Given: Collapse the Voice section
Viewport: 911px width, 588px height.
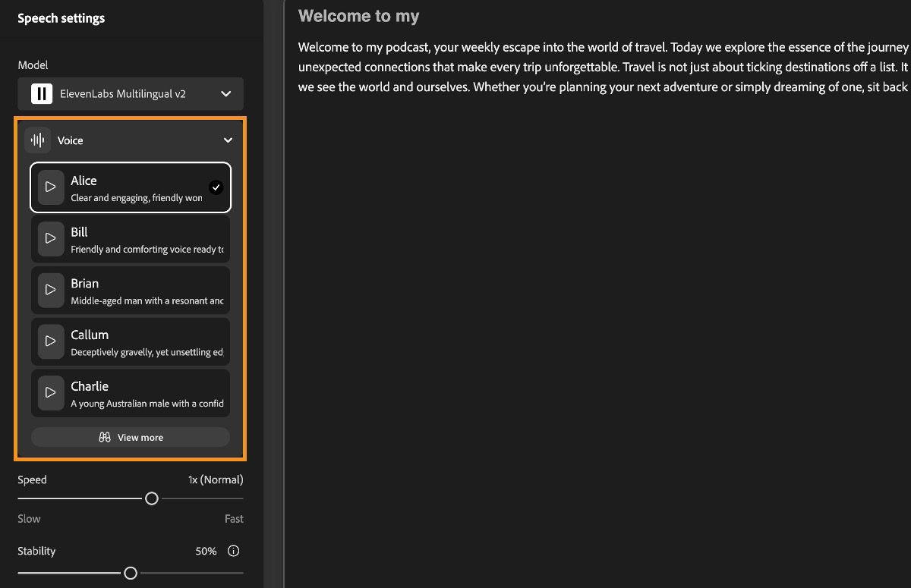Looking at the screenshot, I should tap(227, 140).
